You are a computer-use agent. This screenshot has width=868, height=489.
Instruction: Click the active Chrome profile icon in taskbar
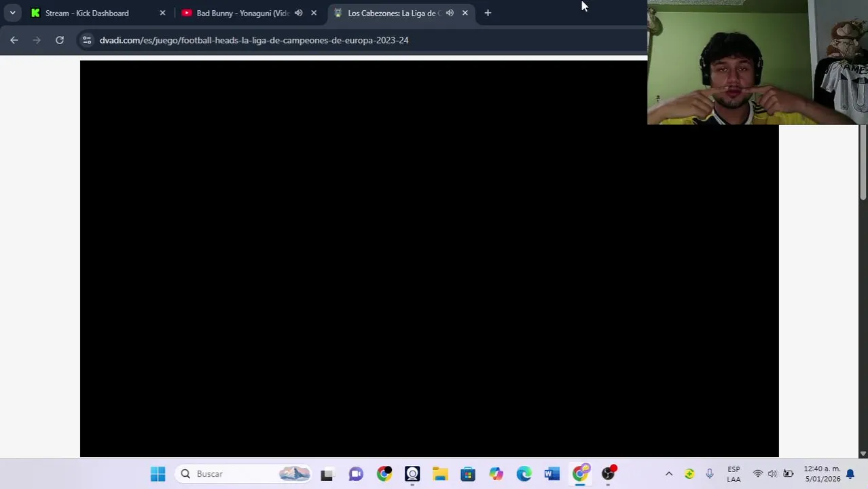coord(581,473)
